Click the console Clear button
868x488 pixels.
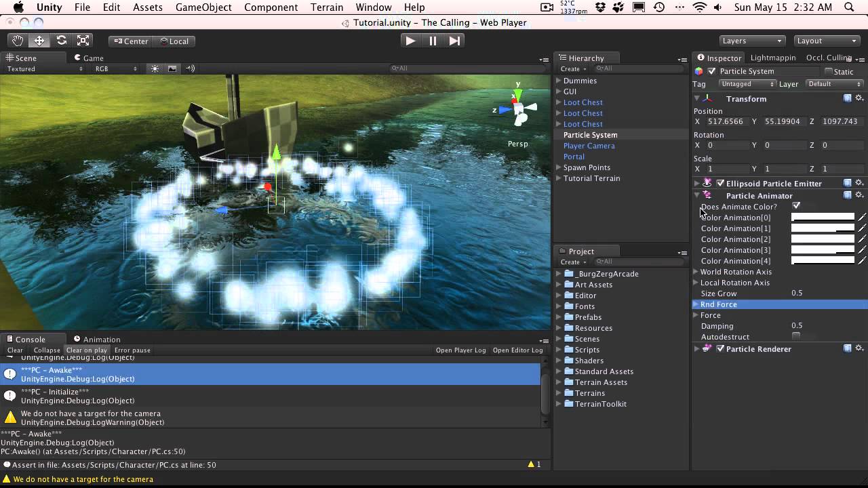tap(15, 350)
